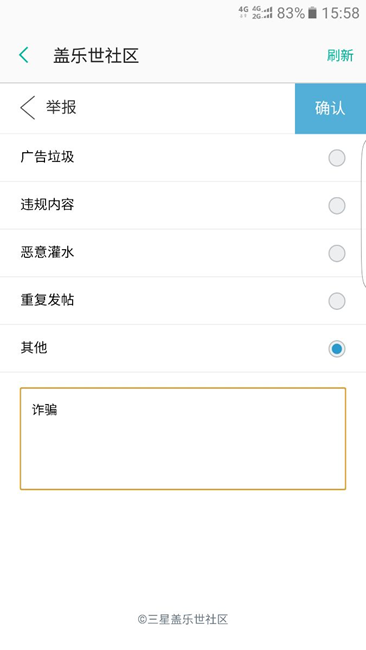The height and width of the screenshot is (650, 366).
Task: Tap the 广告垃圾 option label
Action: click(x=47, y=157)
